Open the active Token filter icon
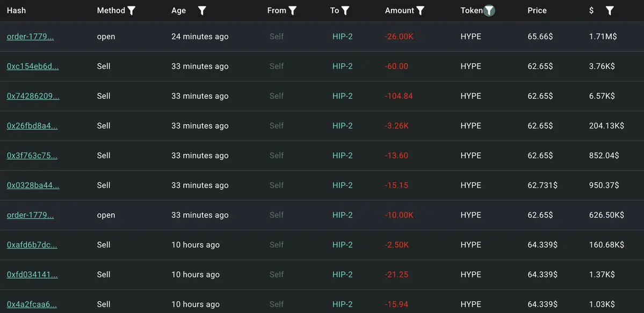 click(x=489, y=11)
